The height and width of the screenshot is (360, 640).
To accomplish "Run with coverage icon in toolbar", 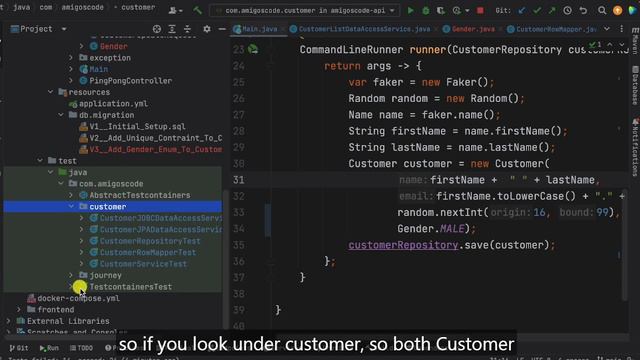I will tap(441, 11).
